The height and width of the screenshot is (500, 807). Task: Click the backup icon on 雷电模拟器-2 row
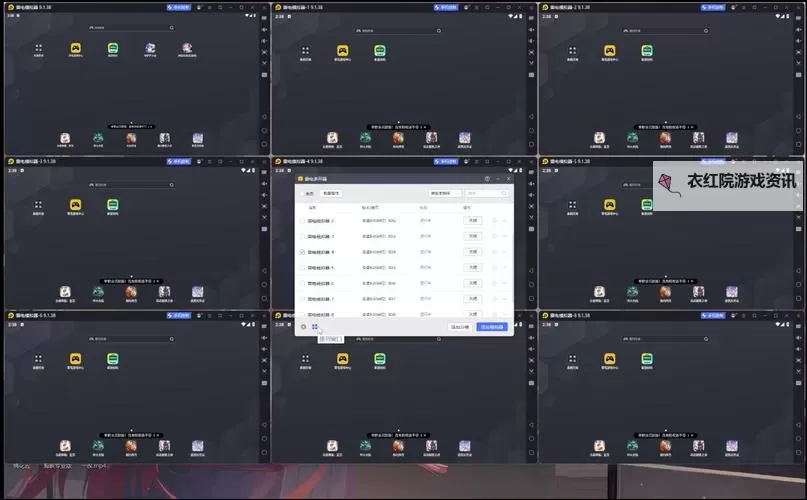(494, 221)
